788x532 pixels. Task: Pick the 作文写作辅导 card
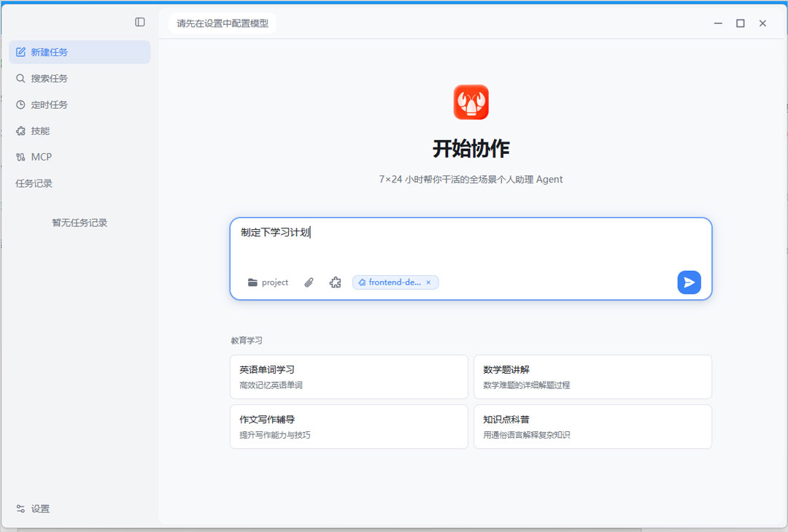[349, 426]
